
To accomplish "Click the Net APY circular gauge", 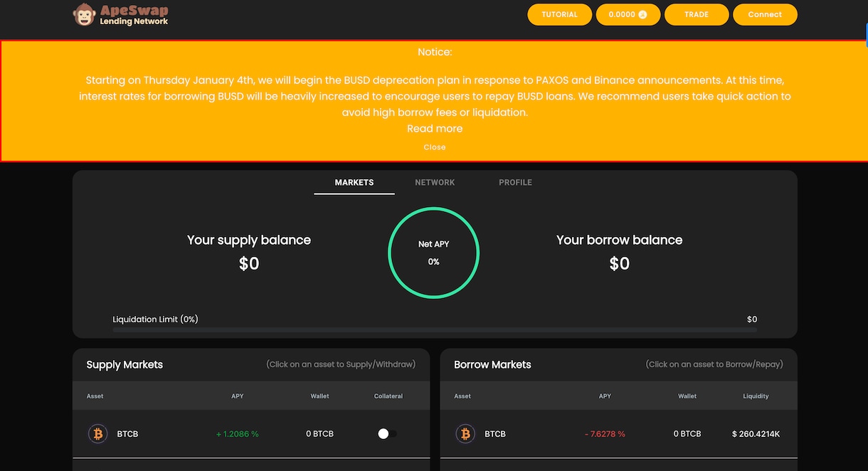I will (434, 253).
